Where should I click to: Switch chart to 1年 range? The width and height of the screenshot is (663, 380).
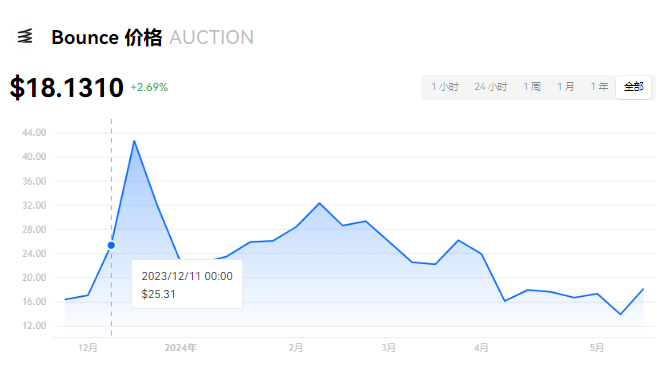click(599, 87)
